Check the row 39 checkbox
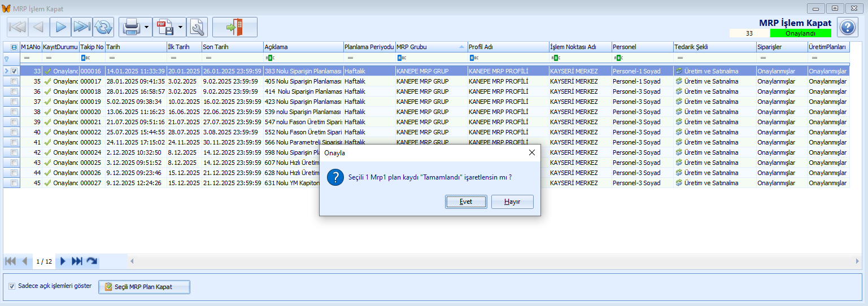The height and width of the screenshot is (306, 868). [14, 122]
